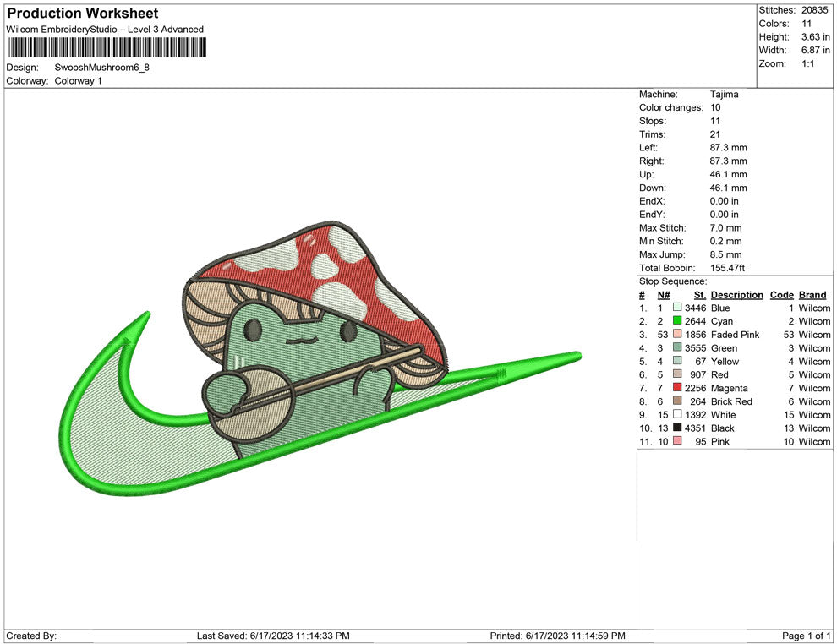837x644 pixels.
Task: Click the Stop Sequence heading
Action: coord(673,281)
